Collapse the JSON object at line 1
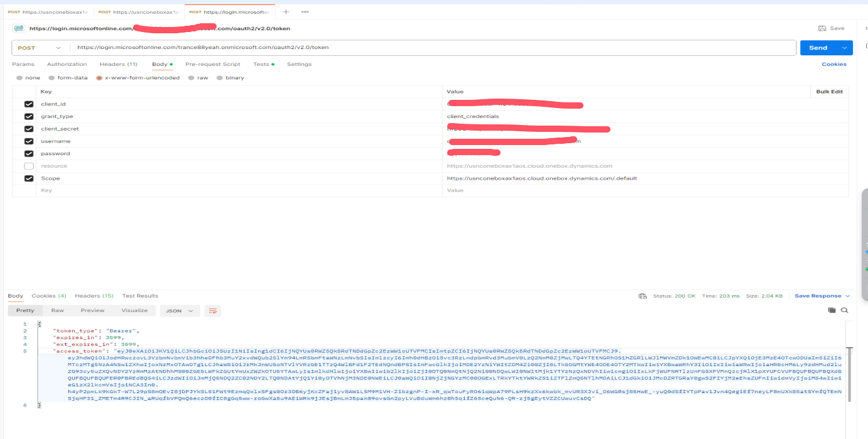The image size is (868, 439). click(x=39, y=323)
